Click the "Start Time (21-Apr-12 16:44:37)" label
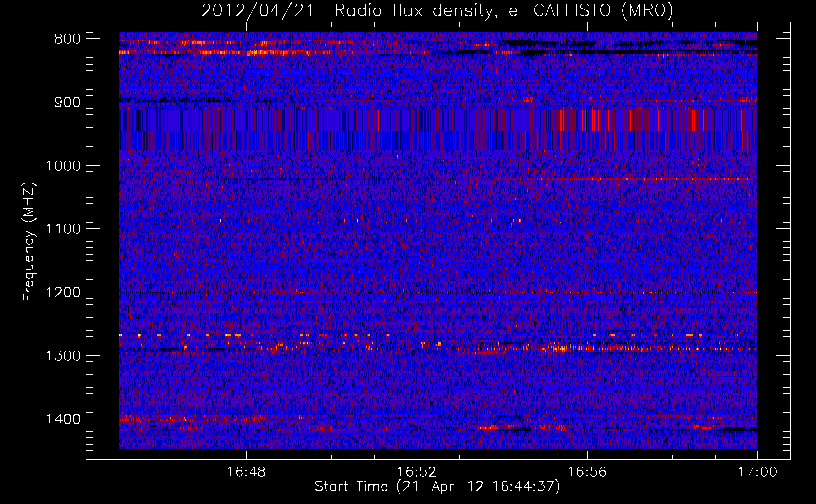 tap(437, 487)
